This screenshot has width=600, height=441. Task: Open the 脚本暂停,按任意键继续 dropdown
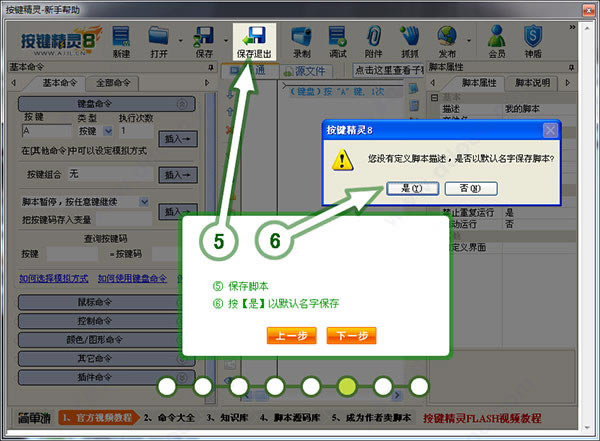tap(144, 201)
